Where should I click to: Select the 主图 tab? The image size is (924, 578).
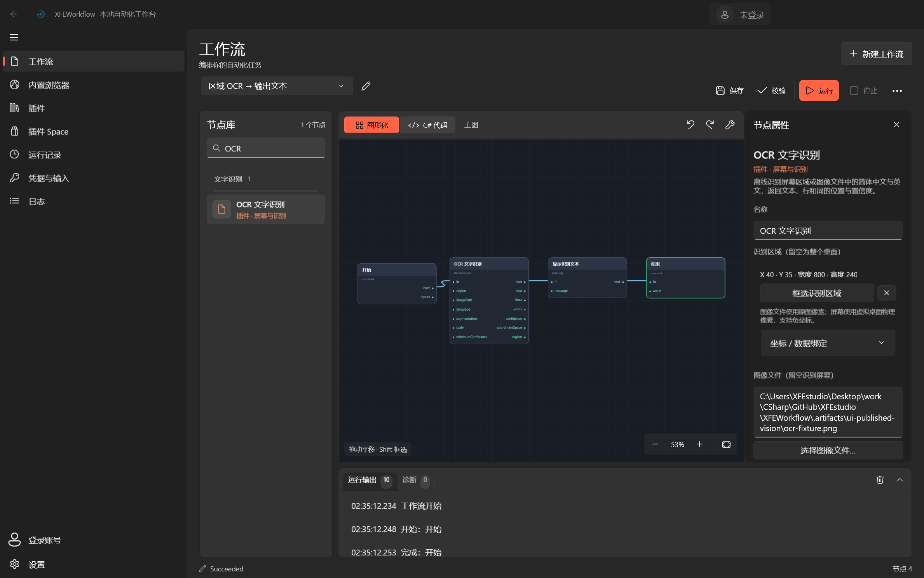(x=471, y=125)
